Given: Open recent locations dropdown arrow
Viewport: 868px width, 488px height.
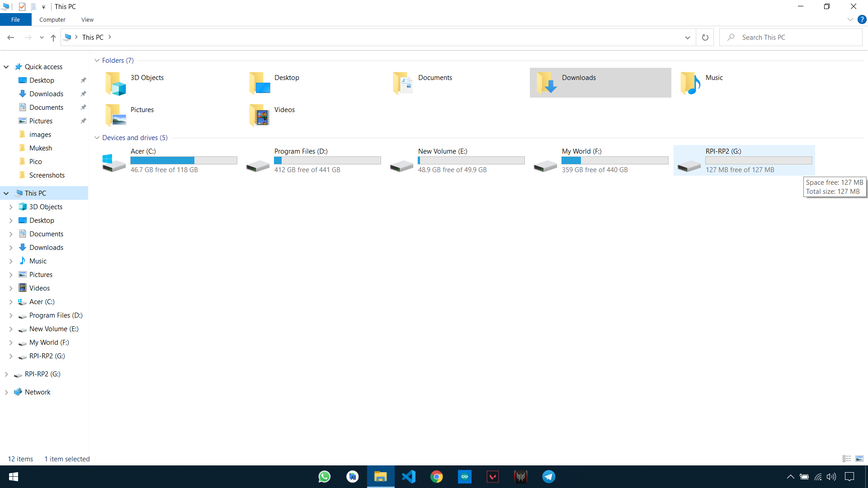Looking at the screenshot, I should click(x=42, y=38).
